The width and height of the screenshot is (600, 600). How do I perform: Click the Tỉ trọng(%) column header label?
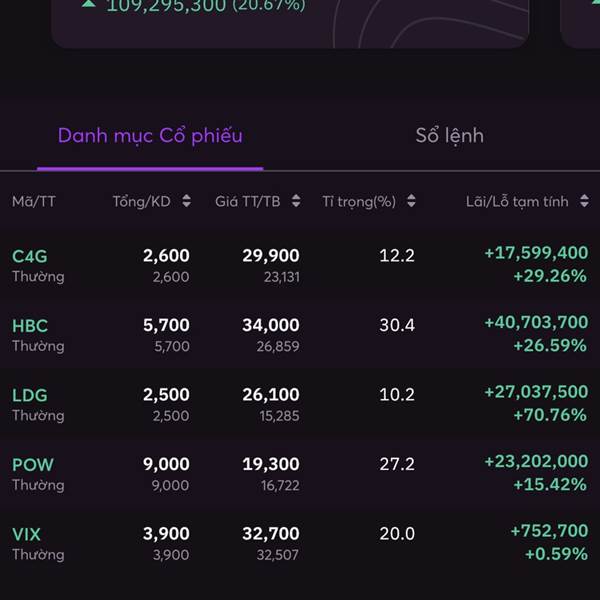point(359,201)
